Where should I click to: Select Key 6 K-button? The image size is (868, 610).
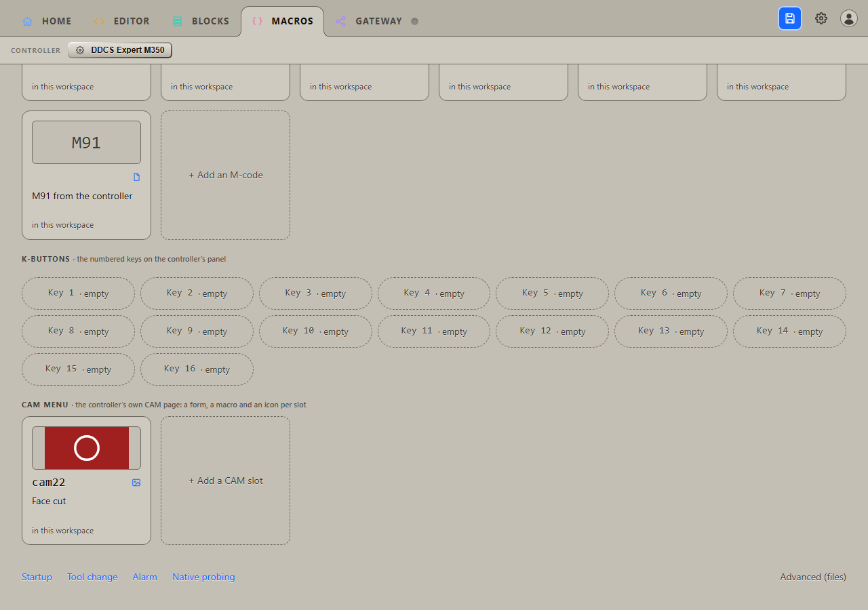pos(671,293)
